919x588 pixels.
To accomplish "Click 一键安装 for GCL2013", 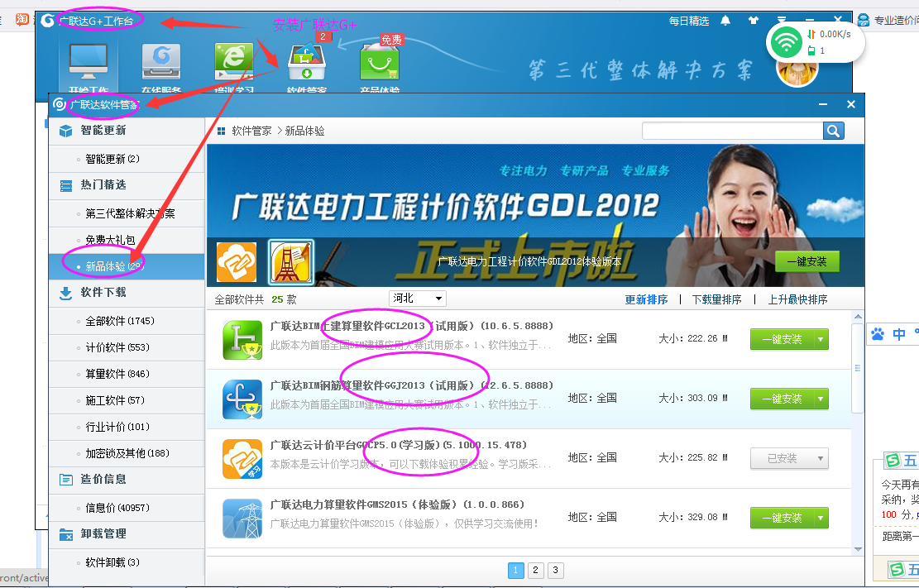I will point(782,339).
